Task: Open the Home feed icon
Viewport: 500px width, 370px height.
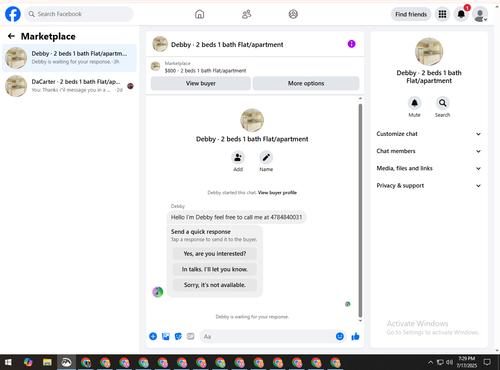Action: [x=199, y=14]
